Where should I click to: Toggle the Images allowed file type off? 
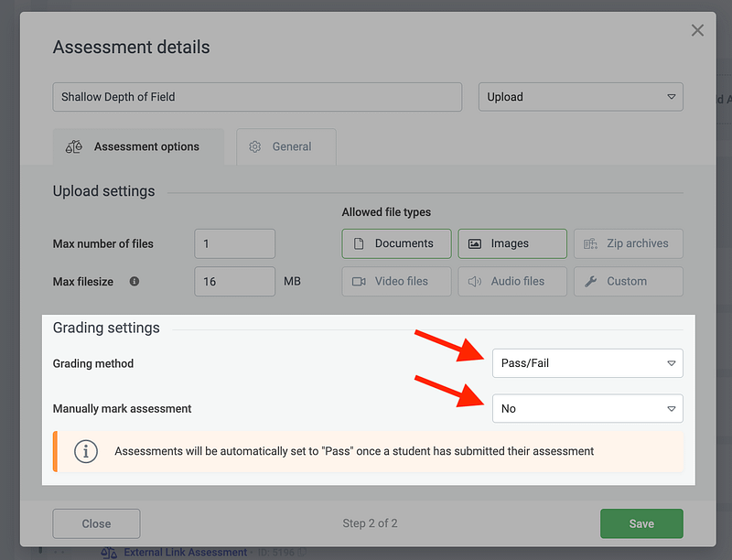(x=511, y=243)
